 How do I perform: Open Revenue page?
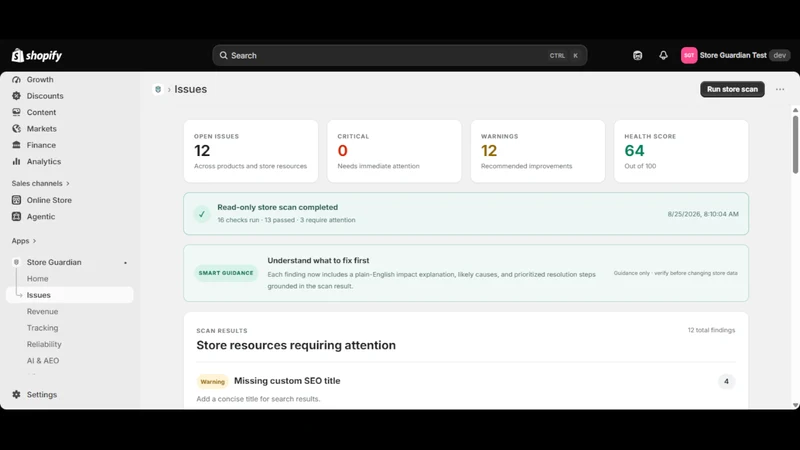tap(42, 311)
